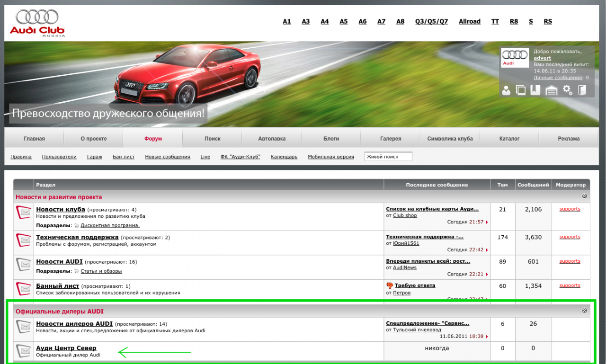Click the envelope icon beside Новости дилеров AUDI
Screen dimensions: 606x364
coord(24,327)
